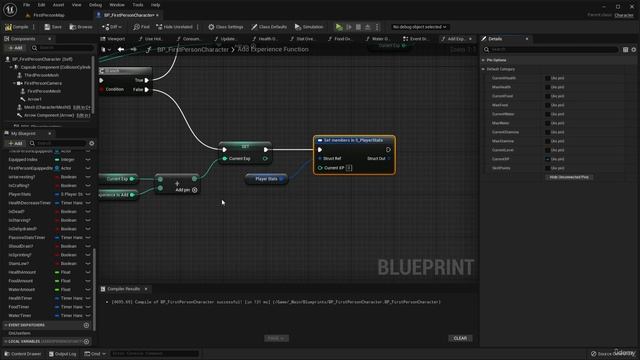Click the Stop playback button

pyautogui.click(x=358, y=27)
